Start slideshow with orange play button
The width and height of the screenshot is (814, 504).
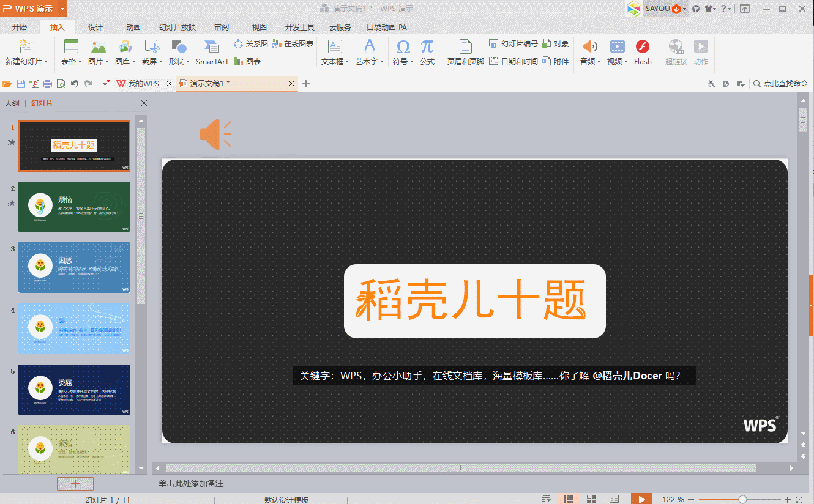tap(641, 499)
